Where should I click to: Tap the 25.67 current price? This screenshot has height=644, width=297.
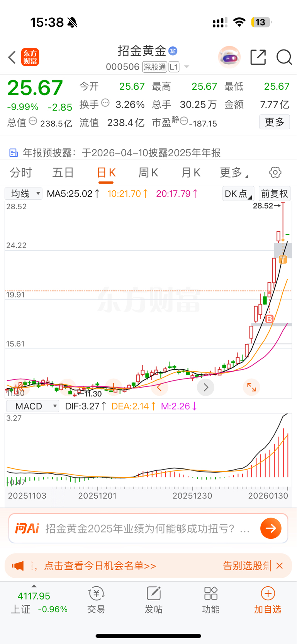[x=35, y=88]
